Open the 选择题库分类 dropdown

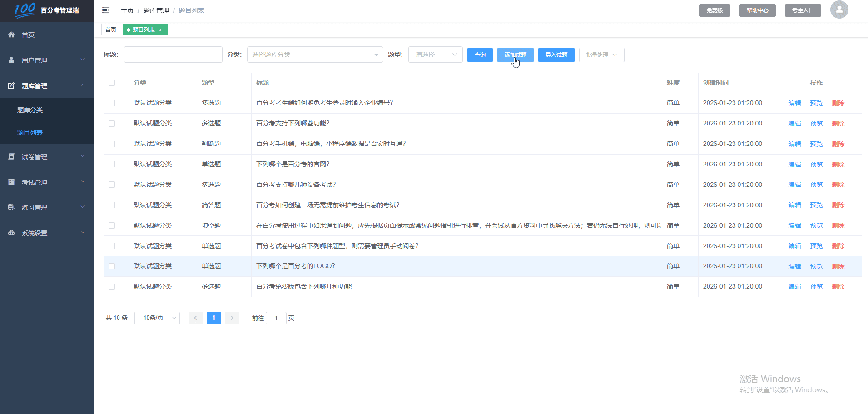pyautogui.click(x=315, y=54)
